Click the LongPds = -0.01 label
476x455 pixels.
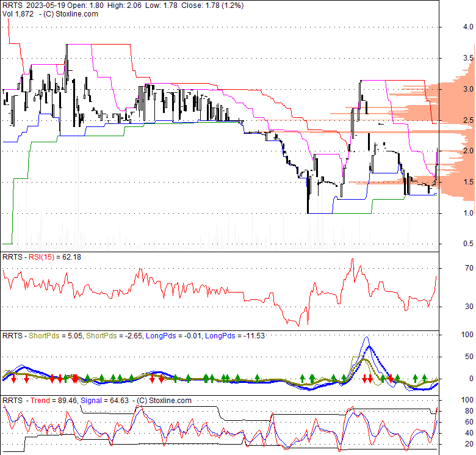tap(173, 336)
